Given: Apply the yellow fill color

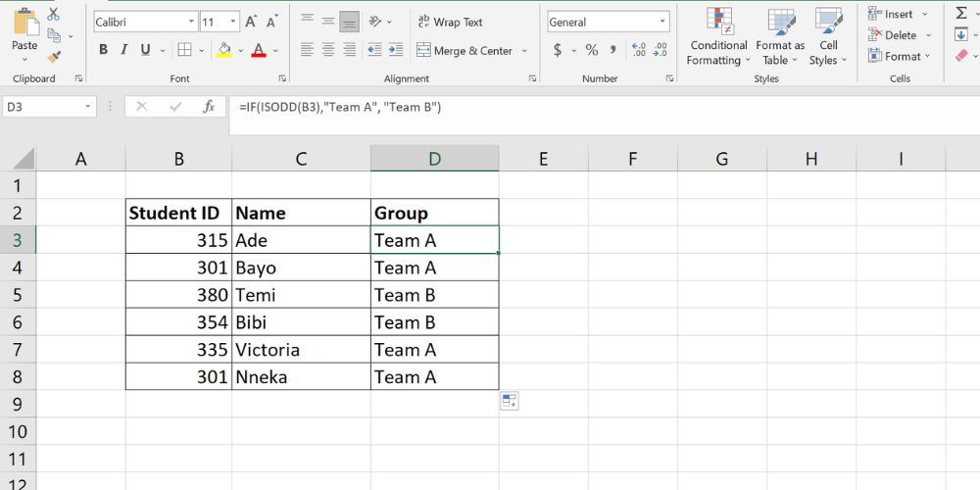Looking at the screenshot, I should pos(224,50).
